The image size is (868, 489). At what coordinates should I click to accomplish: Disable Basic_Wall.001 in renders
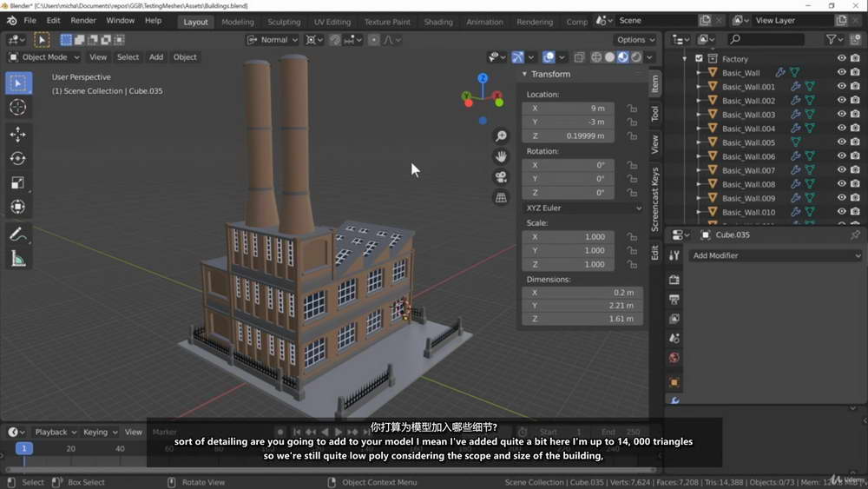coord(855,86)
